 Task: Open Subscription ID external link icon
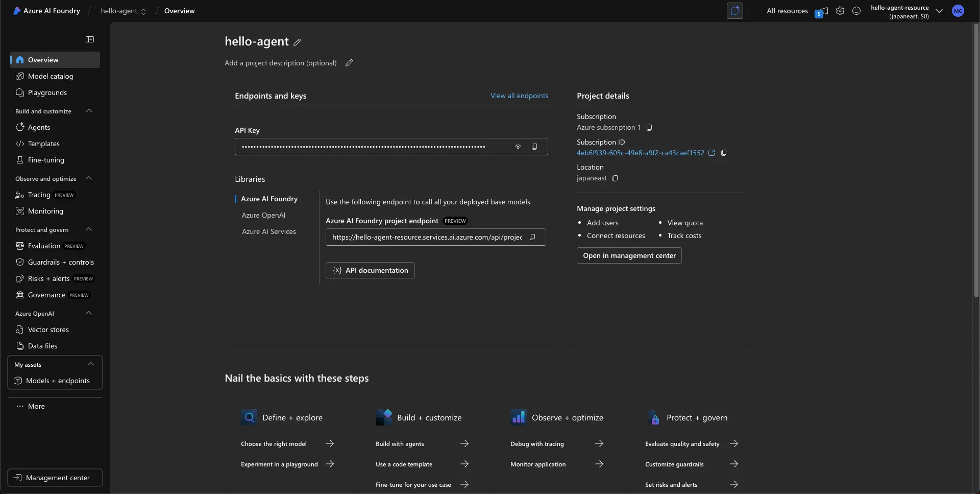(712, 153)
